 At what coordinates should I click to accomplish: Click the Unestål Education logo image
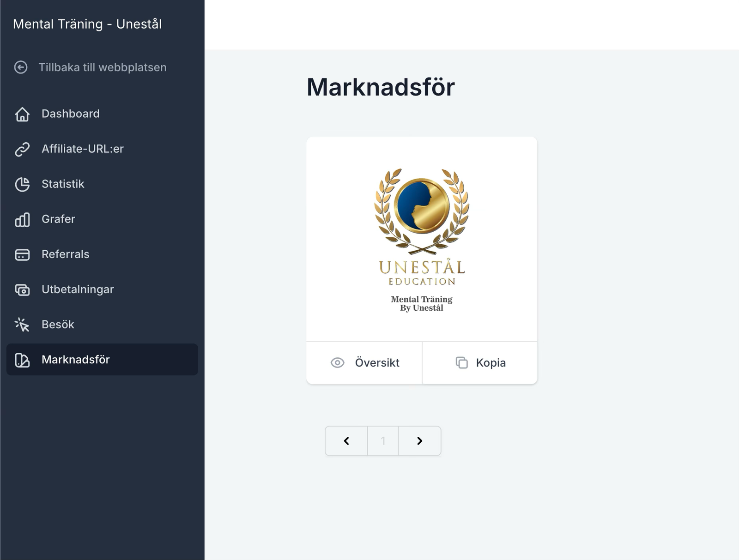pos(422,239)
